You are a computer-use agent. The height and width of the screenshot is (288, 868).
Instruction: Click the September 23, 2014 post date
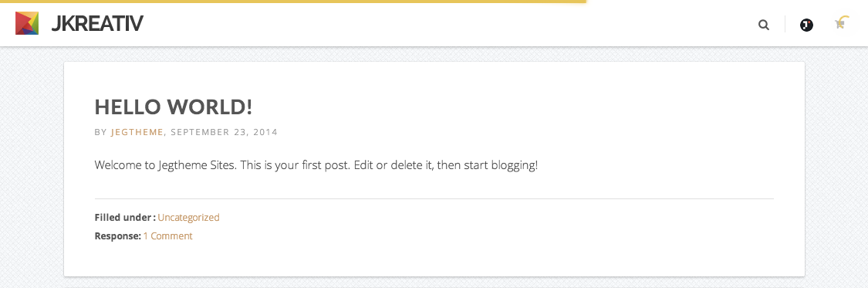pos(225,132)
